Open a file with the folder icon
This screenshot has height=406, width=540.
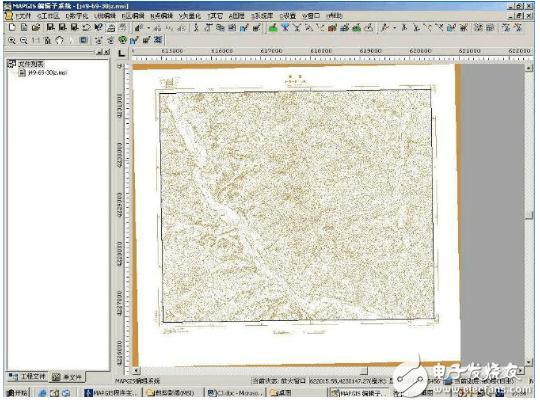tap(36, 28)
